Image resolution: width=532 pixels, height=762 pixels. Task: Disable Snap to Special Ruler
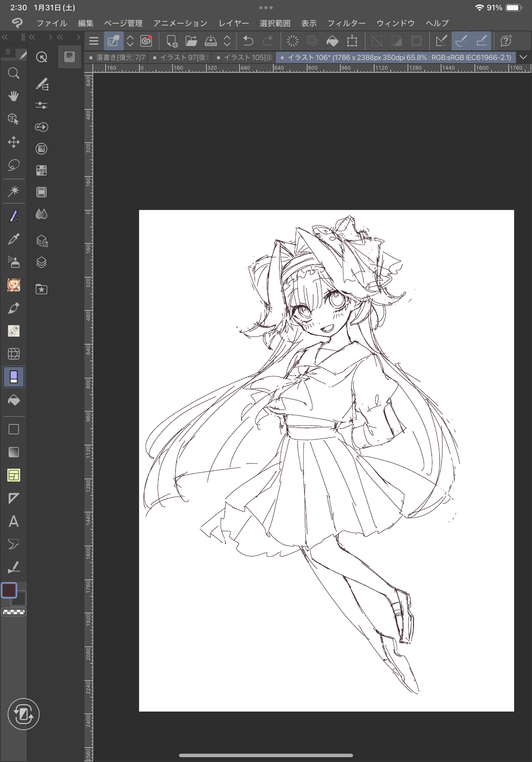point(461,41)
